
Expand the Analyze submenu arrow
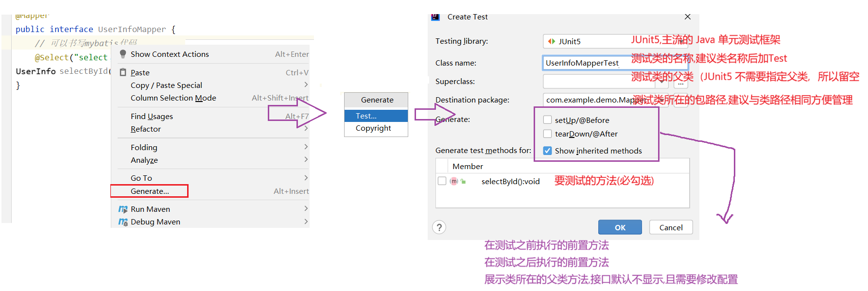point(306,159)
